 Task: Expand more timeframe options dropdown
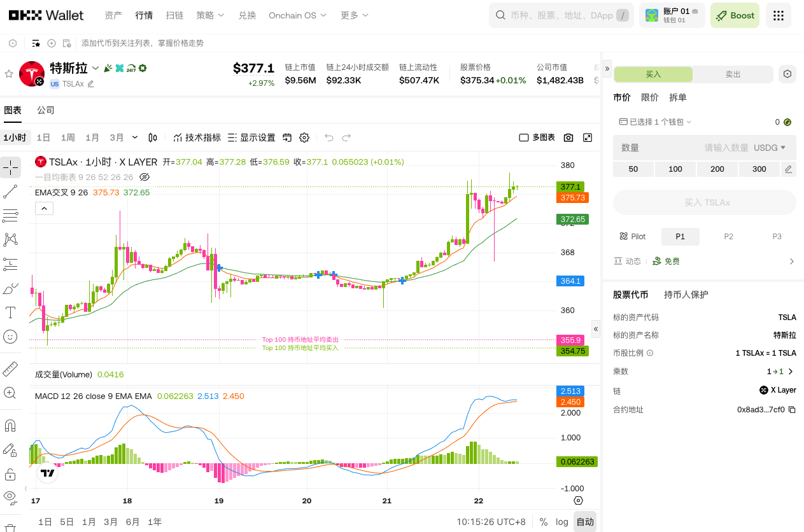pos(135,137)
